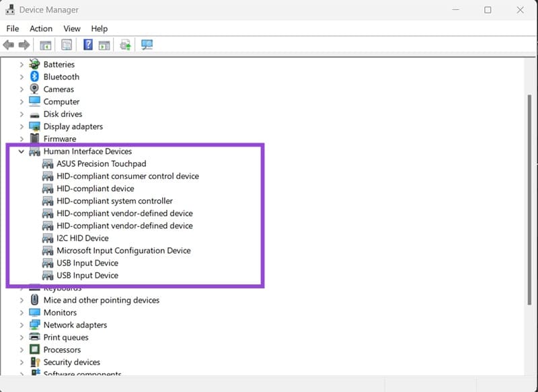538x392 pixels.
Task: Expand the Network adapters category
Action: click(22, 325)
